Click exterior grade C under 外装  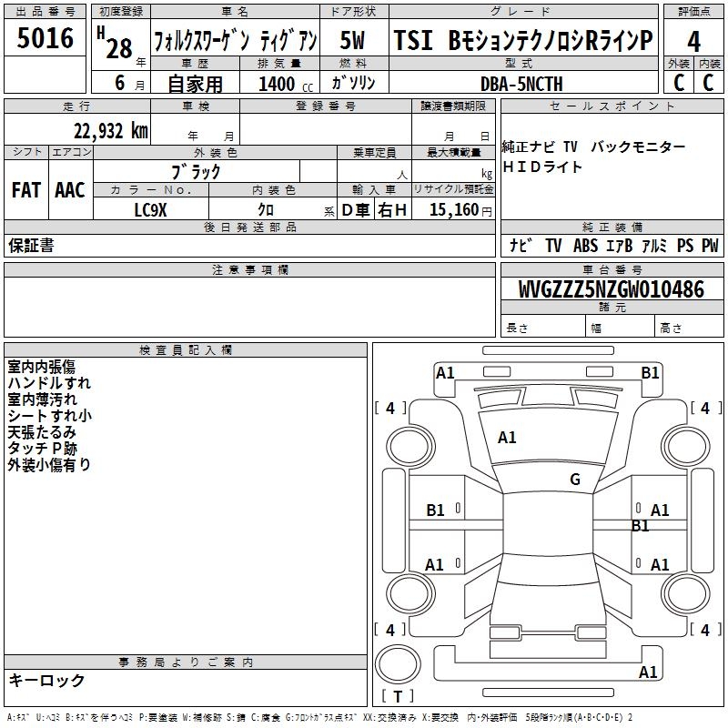point(679,83)
